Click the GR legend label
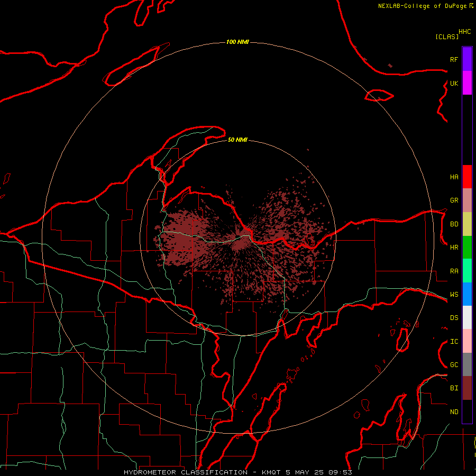The height and width of the screenshot is (476, 476). 454,200
